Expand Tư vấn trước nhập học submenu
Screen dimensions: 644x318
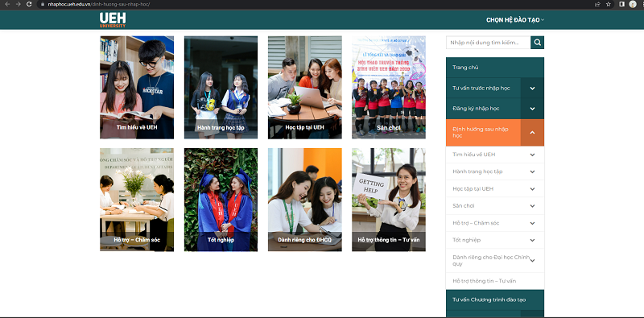(532, 88)
